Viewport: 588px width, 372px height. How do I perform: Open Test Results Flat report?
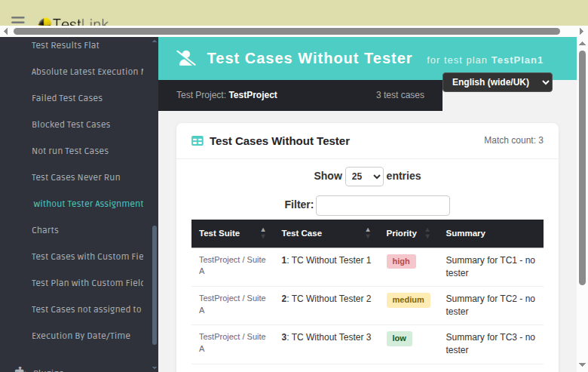coord(66,45)
